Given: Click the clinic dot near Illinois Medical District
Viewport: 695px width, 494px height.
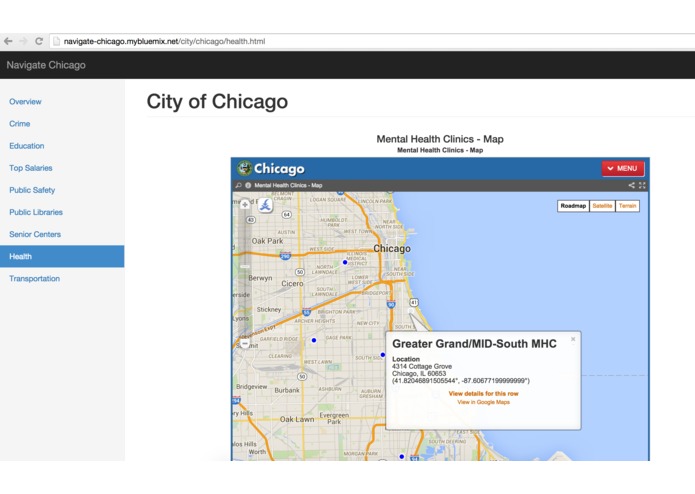Looking at the screenshot, I should (345, 262).
